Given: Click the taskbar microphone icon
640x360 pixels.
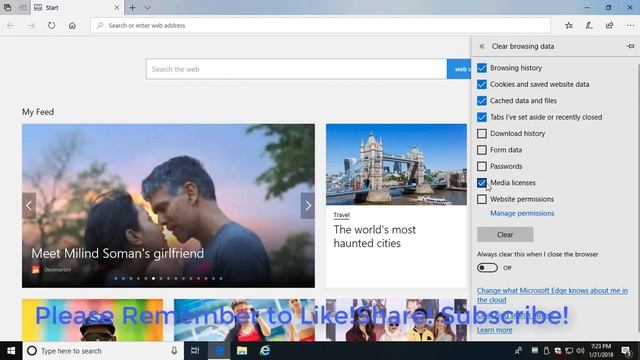Looking at the screenshot, I should 174,351.
